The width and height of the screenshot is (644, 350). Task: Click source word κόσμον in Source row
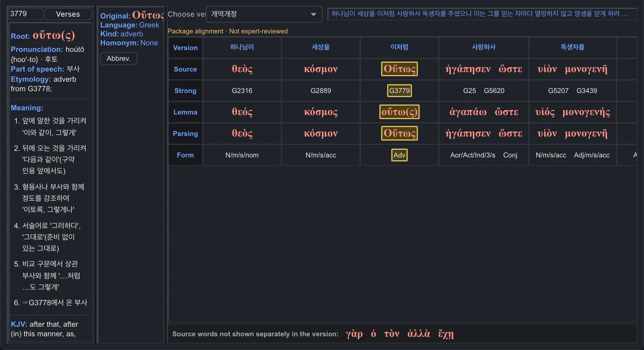[321, 69]
